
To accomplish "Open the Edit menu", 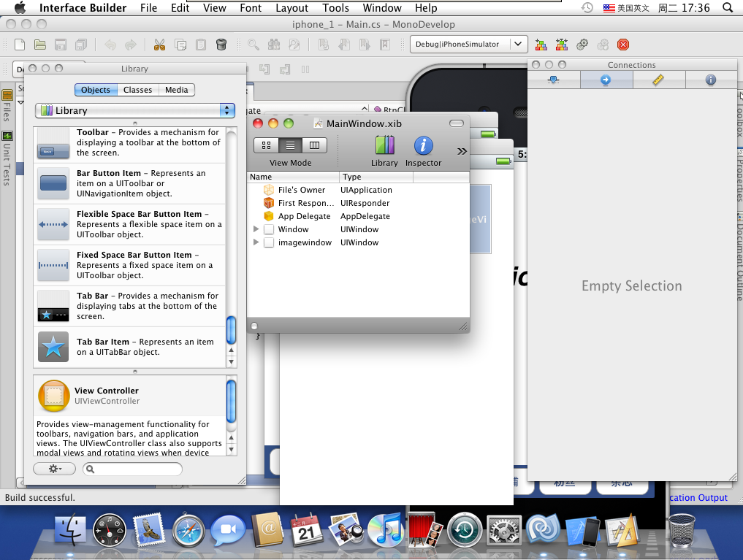I will pos(180,7).
